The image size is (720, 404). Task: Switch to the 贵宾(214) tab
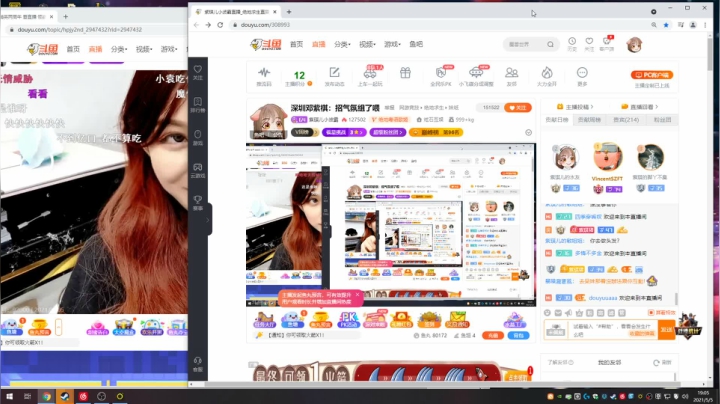point(626,120)
